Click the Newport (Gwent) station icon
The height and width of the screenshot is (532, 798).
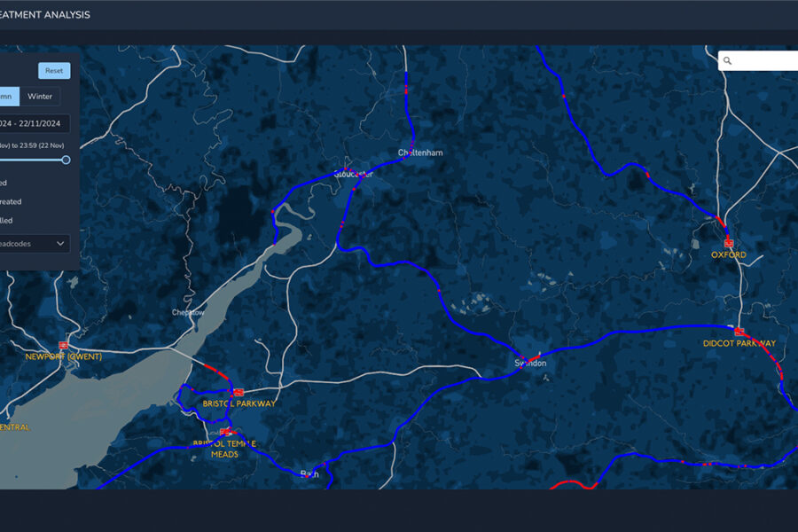tap(63, 345)
